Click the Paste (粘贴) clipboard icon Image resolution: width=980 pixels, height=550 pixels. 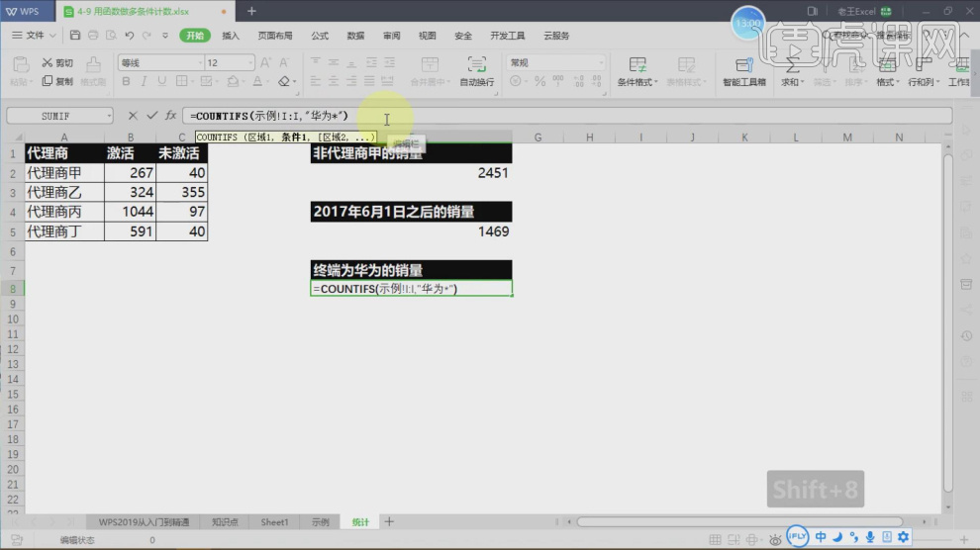point(20,64)
